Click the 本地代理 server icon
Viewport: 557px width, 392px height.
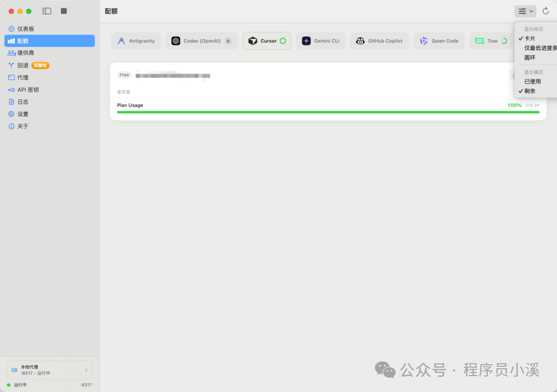coord(14,370)
